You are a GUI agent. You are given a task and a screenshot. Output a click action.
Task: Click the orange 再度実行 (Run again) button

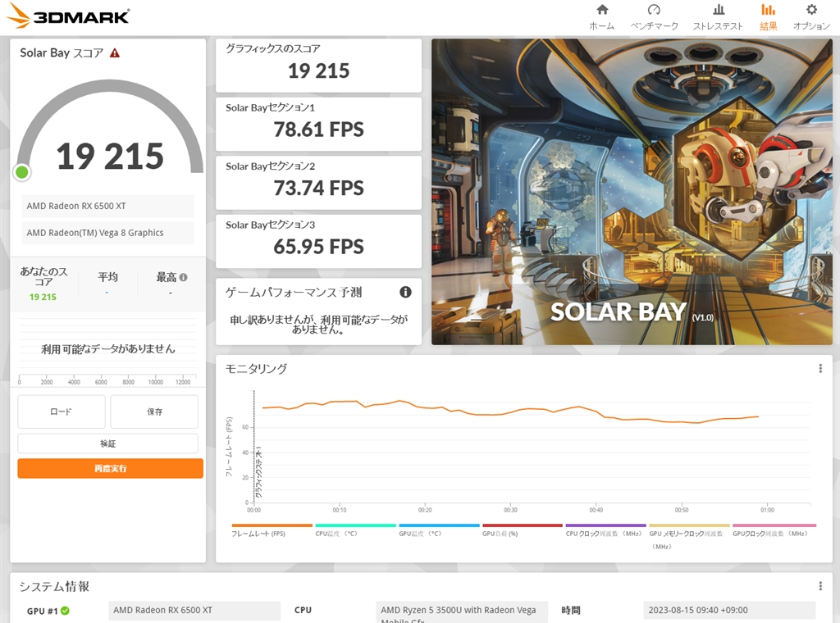pyautogui.click(x=111, y=468)
